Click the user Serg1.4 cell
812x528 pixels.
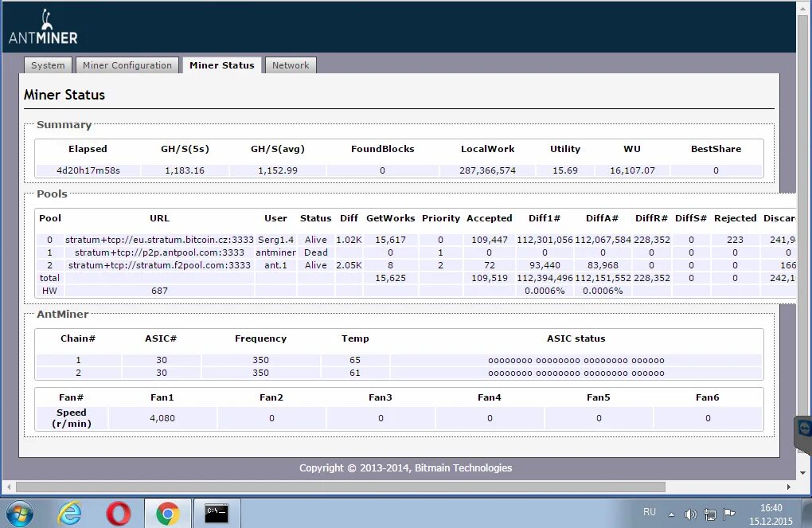coord(275,240)
